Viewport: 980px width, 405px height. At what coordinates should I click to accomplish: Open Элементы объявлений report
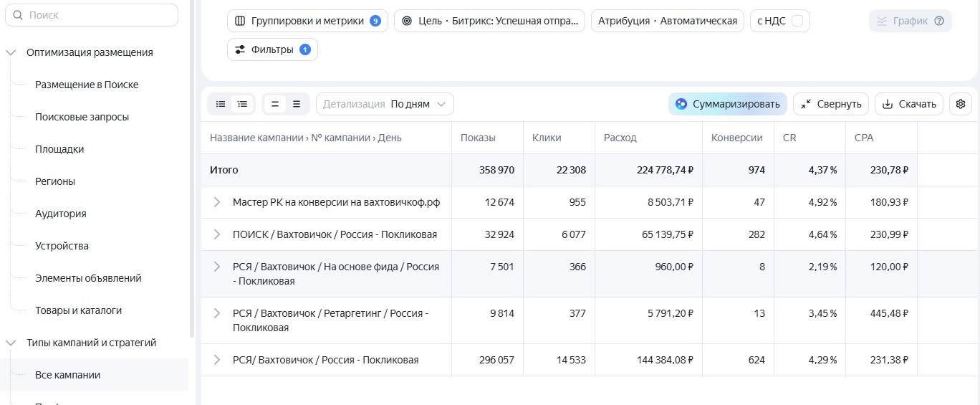click(88, 278)
